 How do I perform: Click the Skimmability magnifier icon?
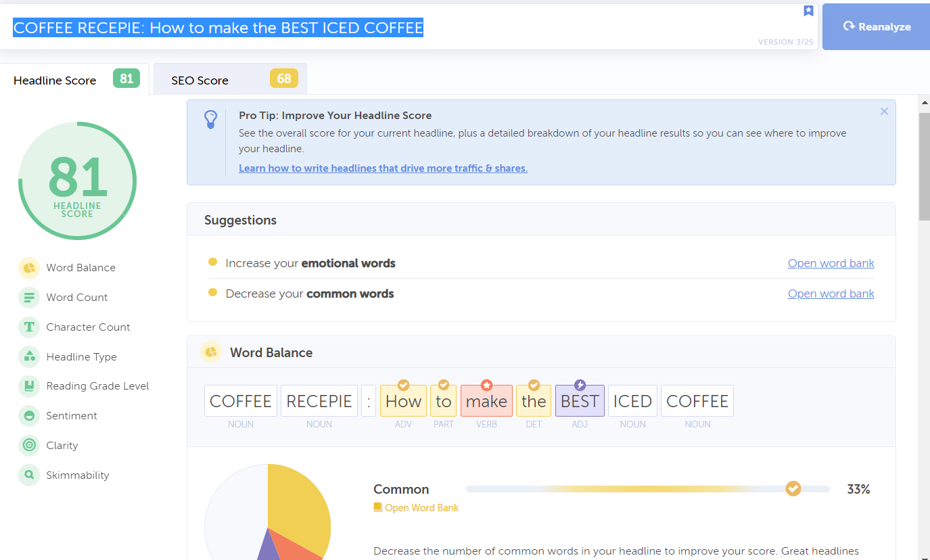(29, 475)
